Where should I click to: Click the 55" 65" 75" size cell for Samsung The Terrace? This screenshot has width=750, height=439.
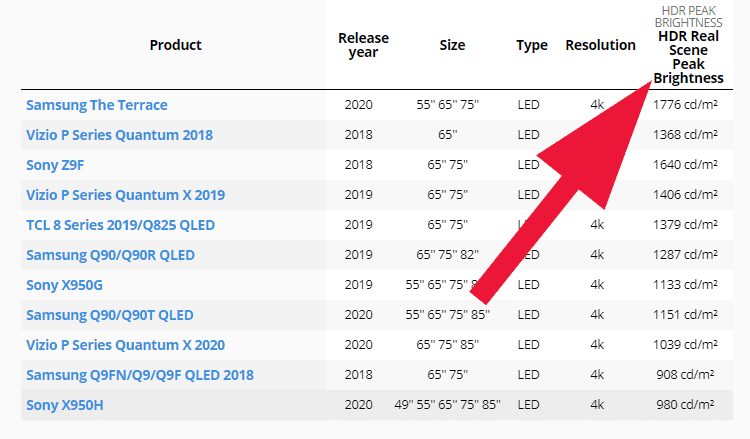[x=448, y=104]
